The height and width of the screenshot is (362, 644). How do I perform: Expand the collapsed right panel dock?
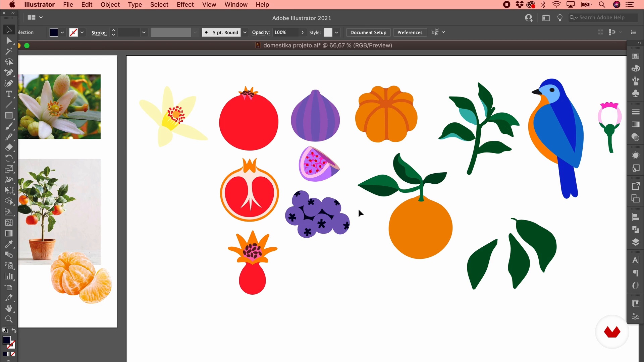coord(639,43)
